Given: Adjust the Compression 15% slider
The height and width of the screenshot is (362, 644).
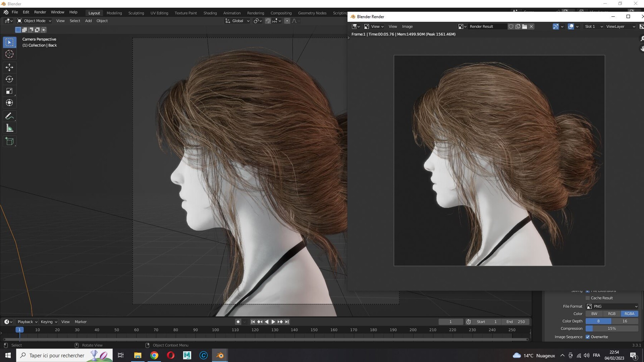Looking at the screenshot, I should 612,329.
